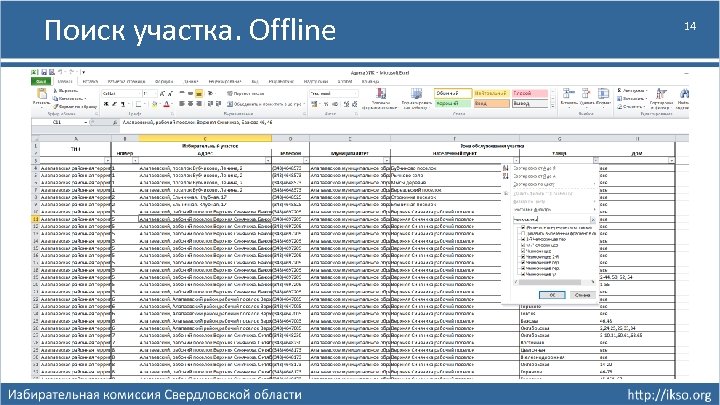
Task: Apply the green Good cell style
Action: coord(453,104)
